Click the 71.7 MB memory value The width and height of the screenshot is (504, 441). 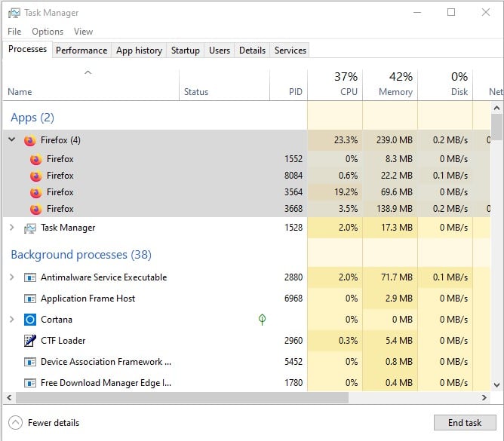click(x=397, y=277)
